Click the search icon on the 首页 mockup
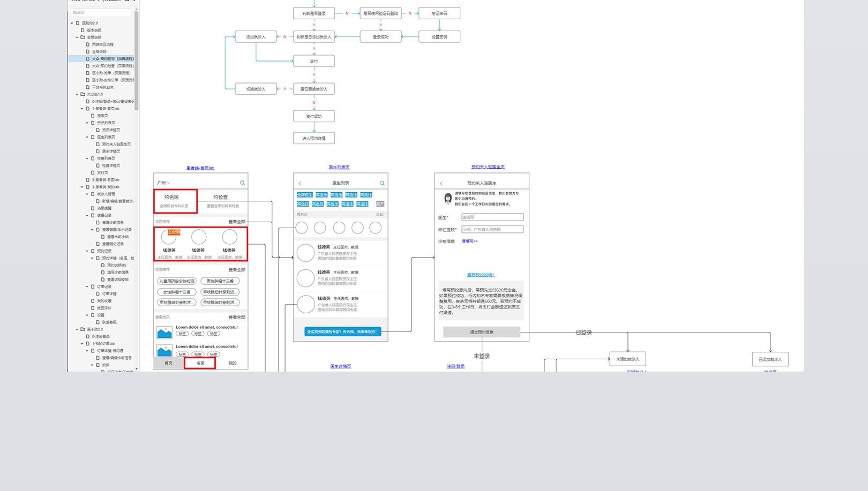The width and height of the screenshot is (868, 491). click(242, 183)
